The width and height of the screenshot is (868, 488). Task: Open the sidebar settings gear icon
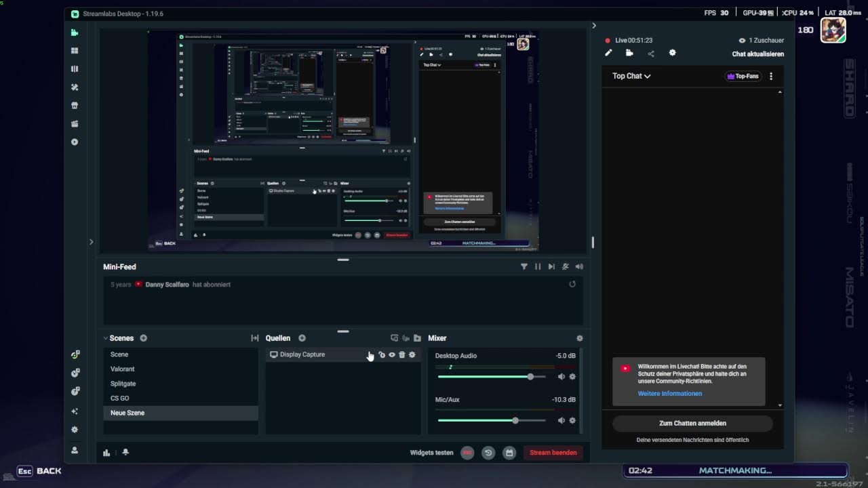[x=75, y=430]
